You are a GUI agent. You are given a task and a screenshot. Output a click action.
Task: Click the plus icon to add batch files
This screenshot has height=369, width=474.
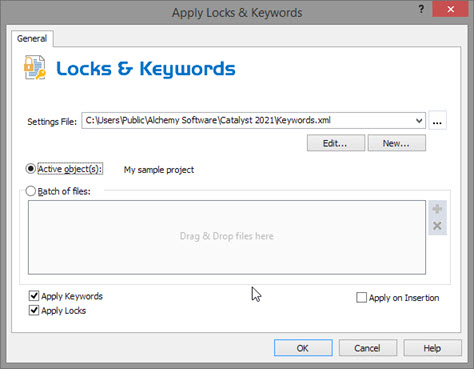(x=437, y=209)
